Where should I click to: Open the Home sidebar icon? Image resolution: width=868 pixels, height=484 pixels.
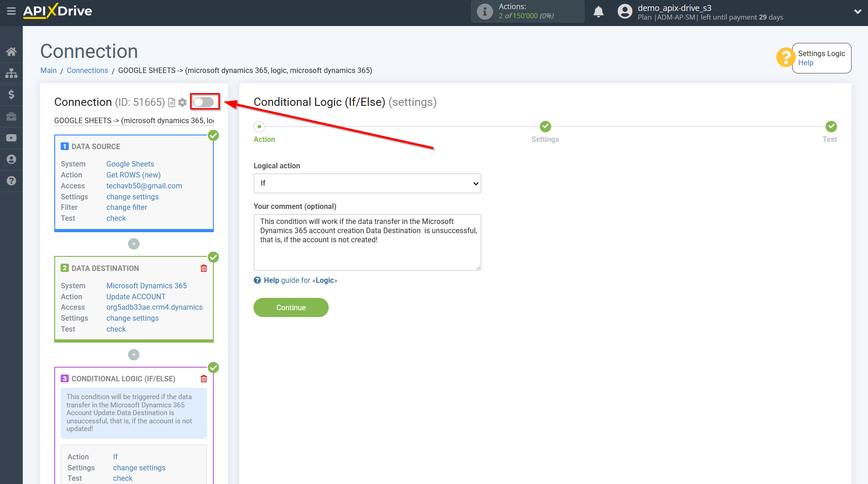(11, 52)
